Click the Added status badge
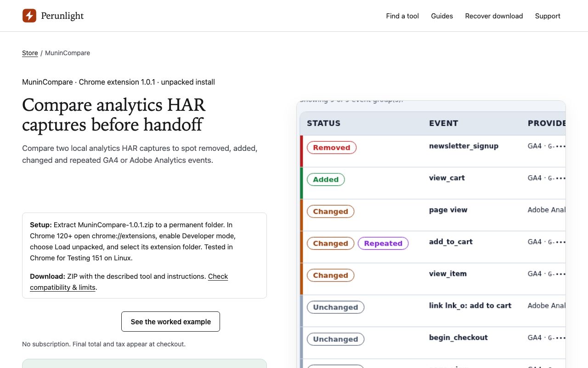Image resolution: width=588 pixels, height=368 pixels. (326, 179)
